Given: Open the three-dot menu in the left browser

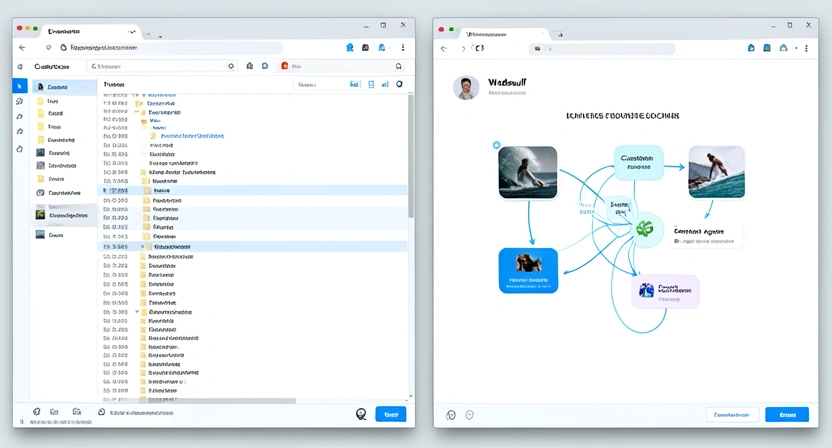Looking at the screenshot, I should pyautogui.click(x=403, y=47).
